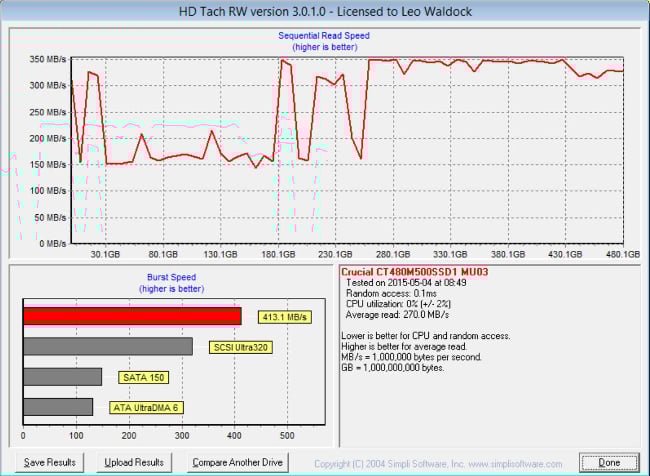650x476 pixels.
Task: Click the SCSI Ultra320 label
Action: (241, 347)
